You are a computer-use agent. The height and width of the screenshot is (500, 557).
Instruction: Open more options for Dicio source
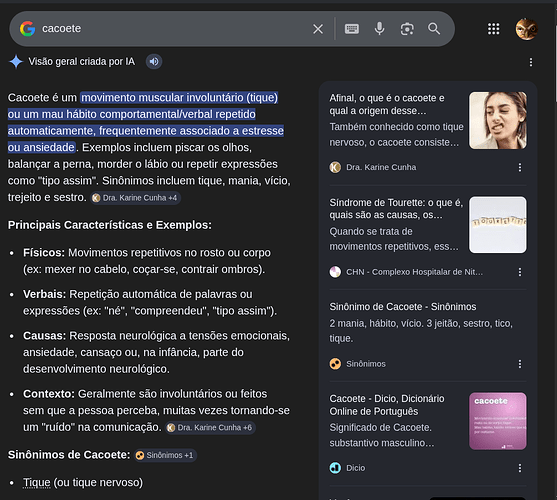520,468
